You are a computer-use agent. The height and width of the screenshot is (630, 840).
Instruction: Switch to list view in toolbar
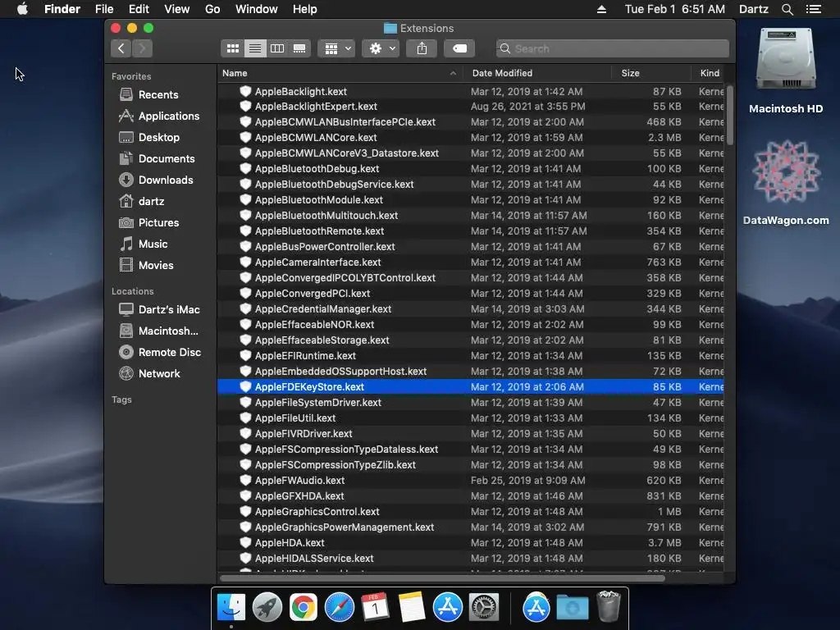(255, 48)
